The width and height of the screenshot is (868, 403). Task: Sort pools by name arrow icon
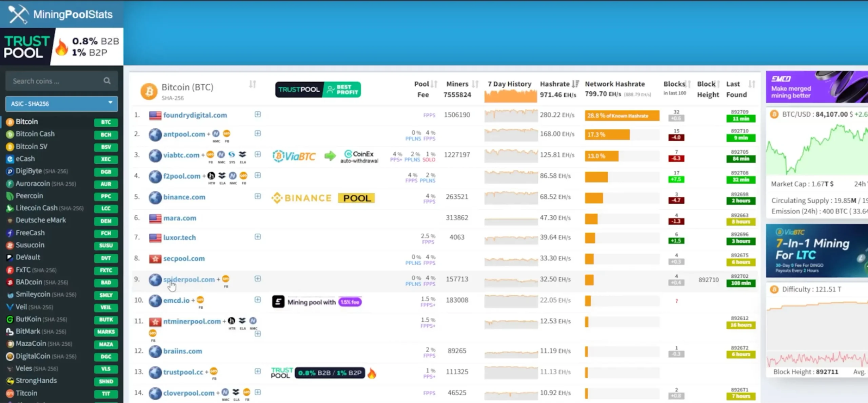(x=253, y=84)
